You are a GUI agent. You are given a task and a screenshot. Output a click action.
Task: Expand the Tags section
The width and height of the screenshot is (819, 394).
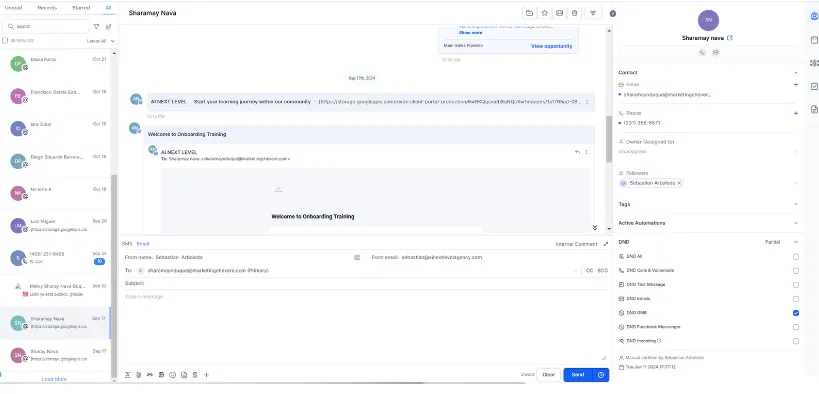(x=795, y=204)
